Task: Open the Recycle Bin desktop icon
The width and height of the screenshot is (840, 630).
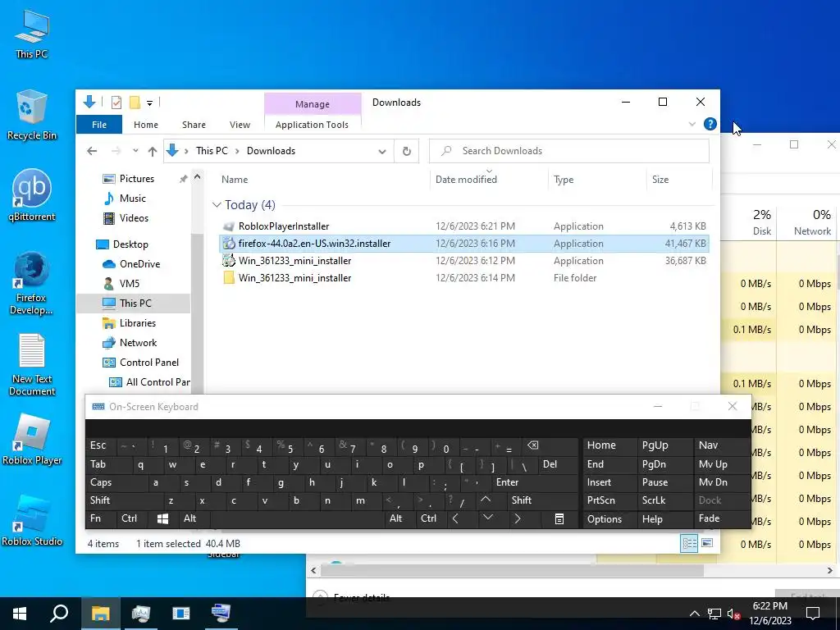Action: coord(32,115)
